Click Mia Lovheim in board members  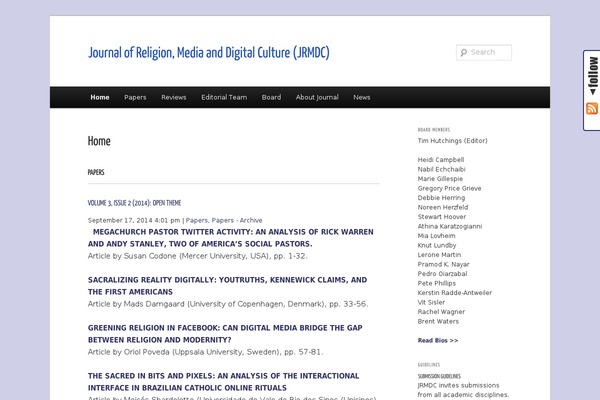click(436, 236)
